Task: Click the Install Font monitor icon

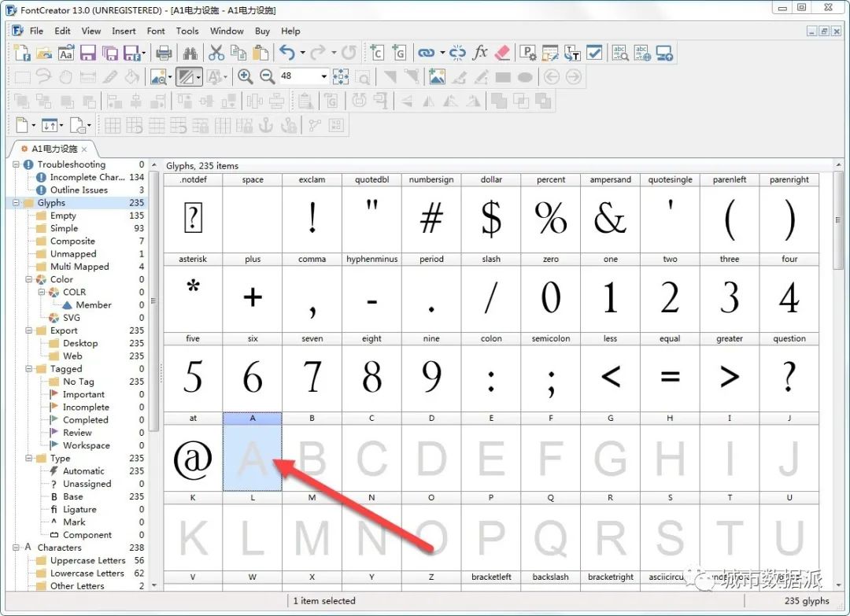Action: 664,53
